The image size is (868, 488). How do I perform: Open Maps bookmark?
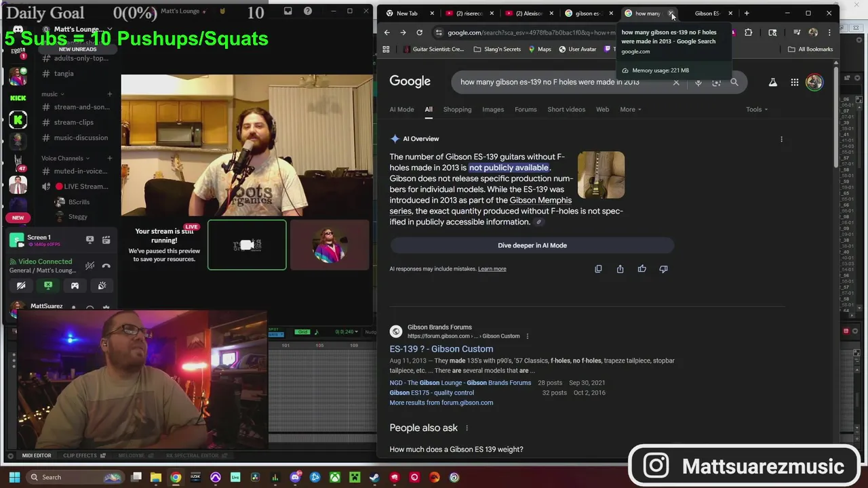pos(540,49)
